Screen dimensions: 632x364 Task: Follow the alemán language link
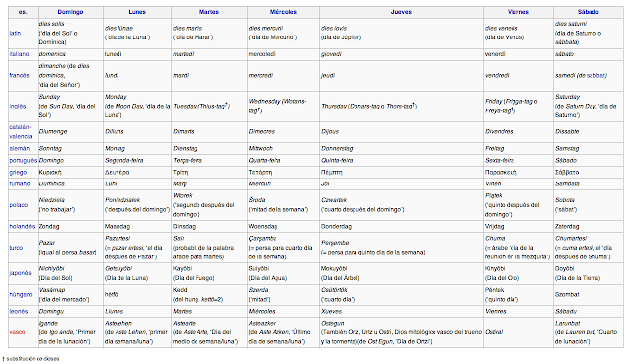coord(19,148)
